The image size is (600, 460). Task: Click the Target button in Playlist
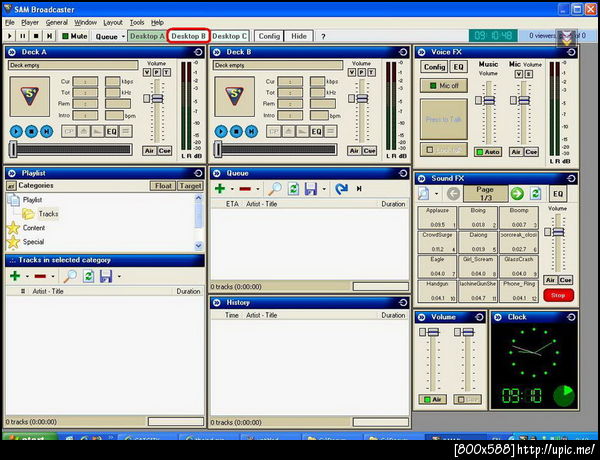(x=190, y=186)
